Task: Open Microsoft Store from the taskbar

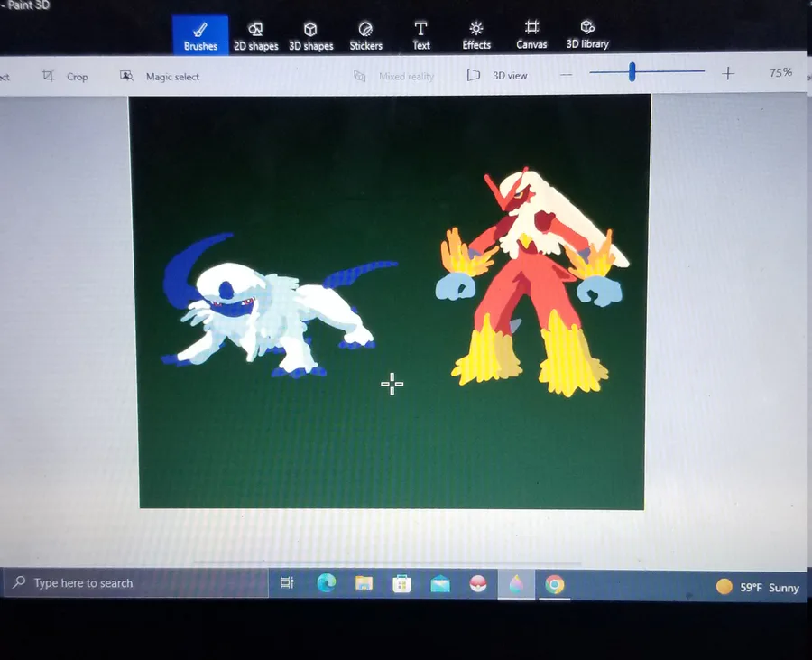Action: (401, 584)
